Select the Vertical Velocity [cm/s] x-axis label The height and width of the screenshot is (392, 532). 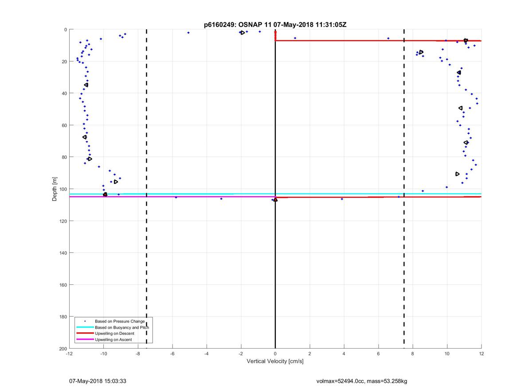coord(275,361)
